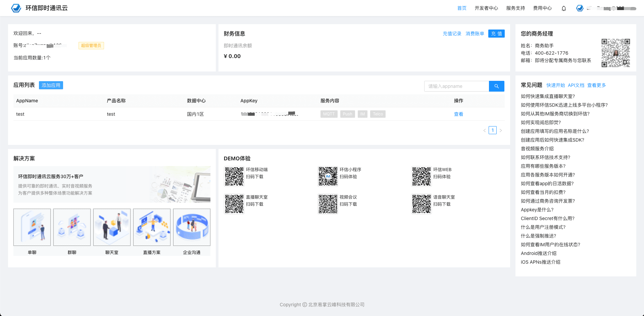This screenshot has height=316, width=644.
Task: Open the 费用中心 menu
Action: [542, 8]
